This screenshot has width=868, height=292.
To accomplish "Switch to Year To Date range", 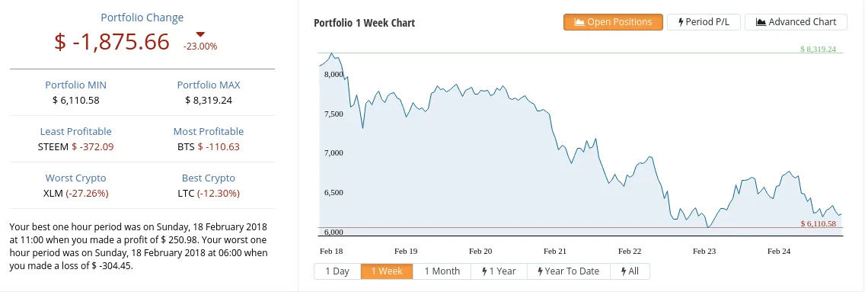I will (x=569, y=271).
